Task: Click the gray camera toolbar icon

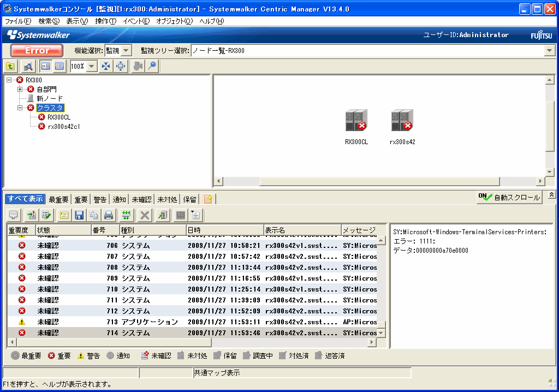Action: point(138,67)
